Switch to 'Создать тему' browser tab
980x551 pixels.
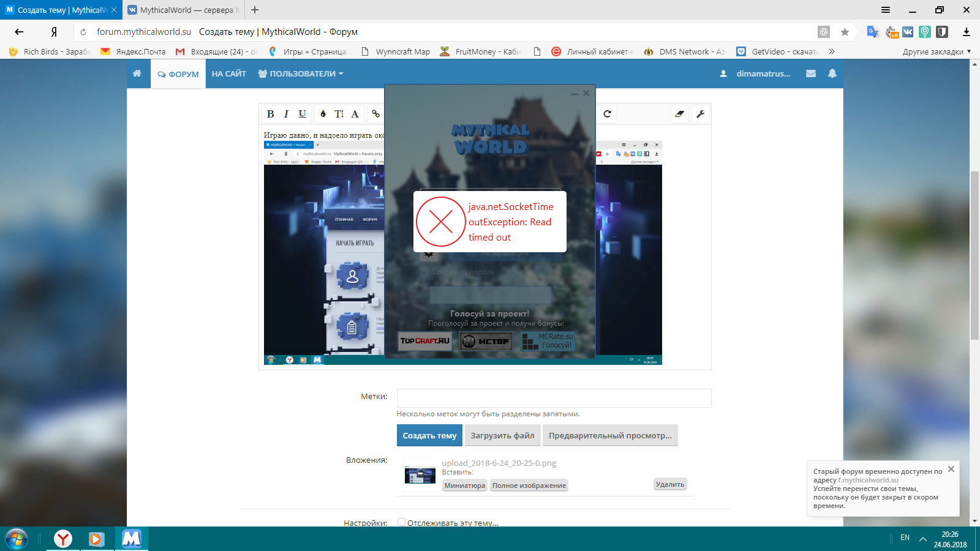point(61,10)
